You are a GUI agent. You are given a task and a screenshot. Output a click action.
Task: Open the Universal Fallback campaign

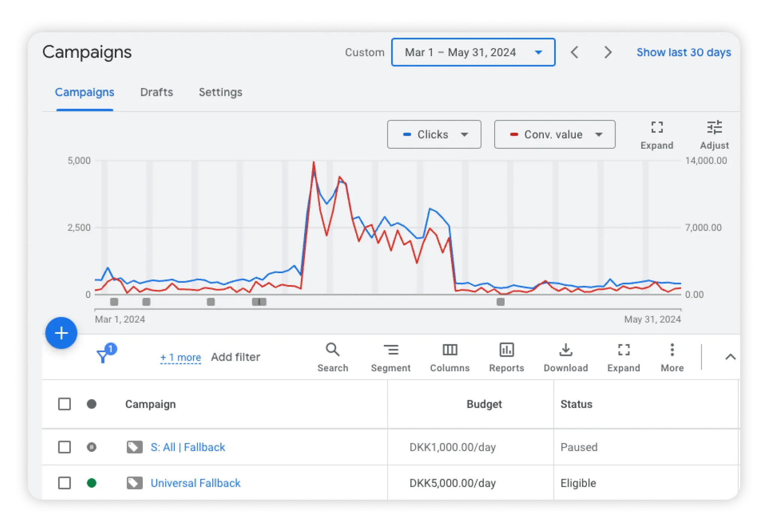(x=195, y=483)
